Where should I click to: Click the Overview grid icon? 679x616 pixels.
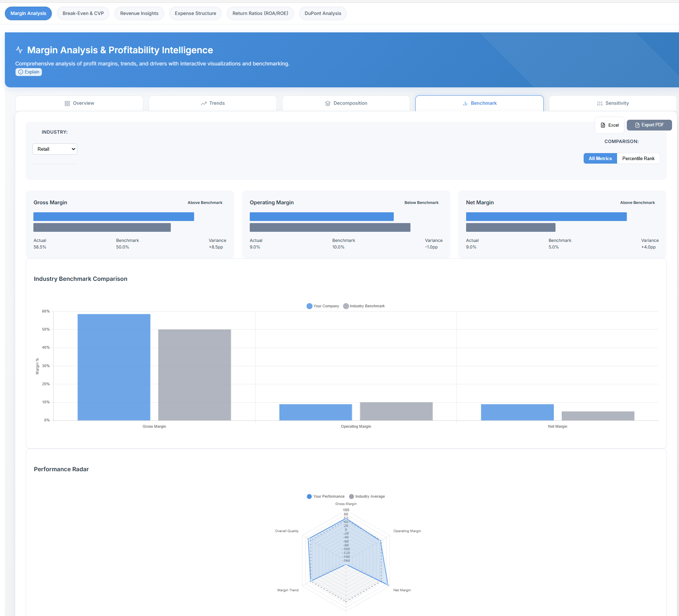coord(67,103)
